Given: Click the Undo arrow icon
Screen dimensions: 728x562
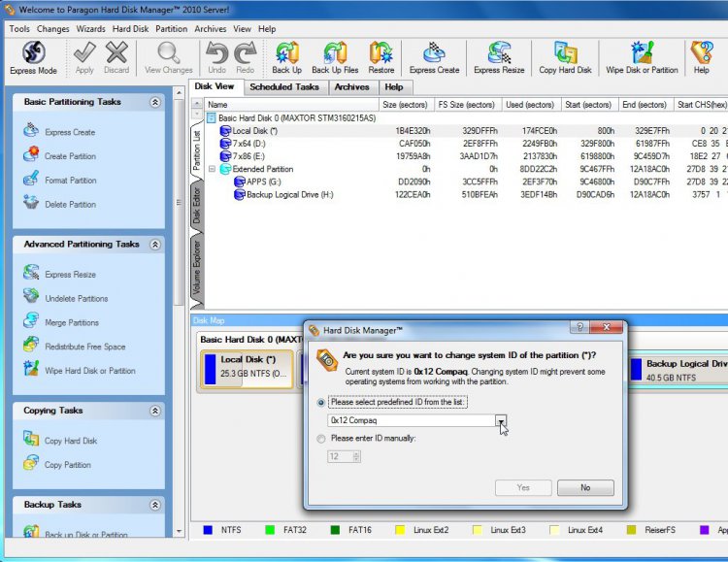Looking at the screenshot, I should coord(216,57).
